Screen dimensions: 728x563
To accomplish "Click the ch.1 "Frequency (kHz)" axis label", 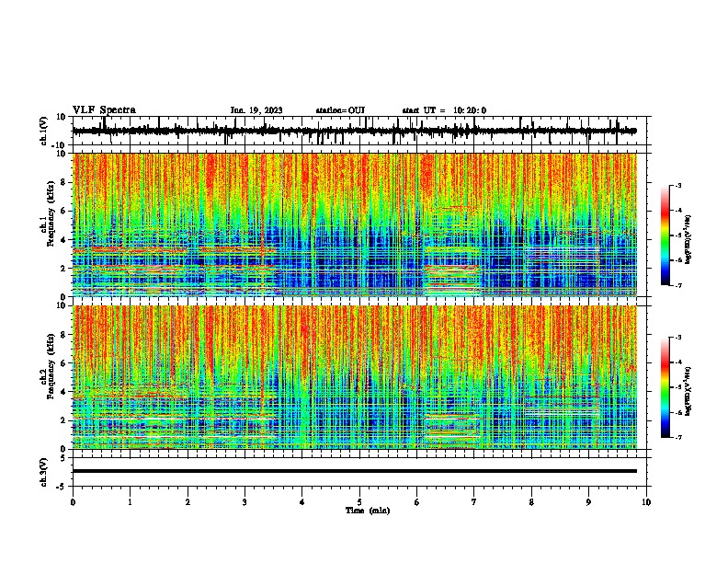I will coord(51,214).
